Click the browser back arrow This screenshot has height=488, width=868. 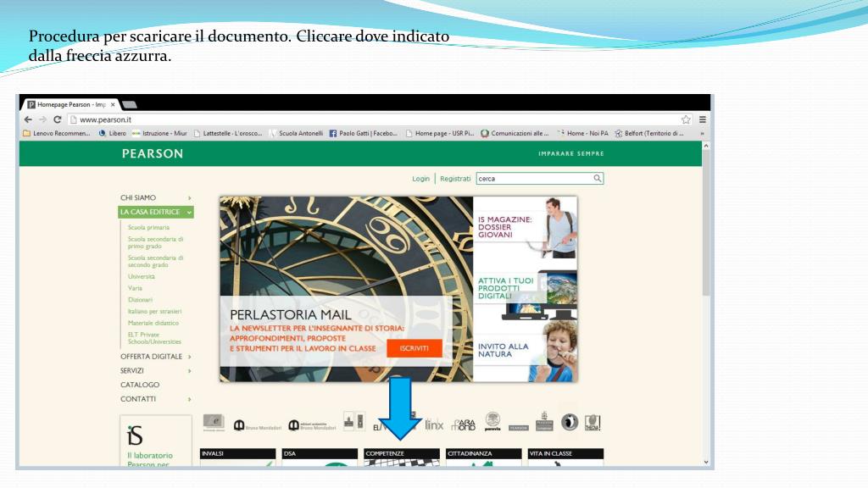click(28, 119)
